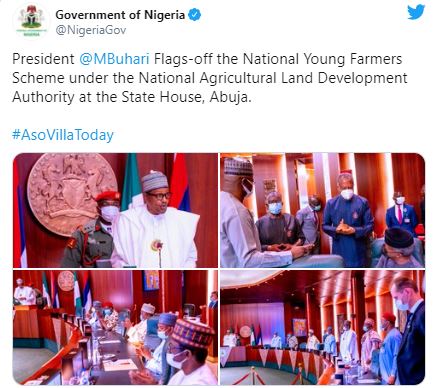Open the Government of Nigeria profile name

(120, 15)
